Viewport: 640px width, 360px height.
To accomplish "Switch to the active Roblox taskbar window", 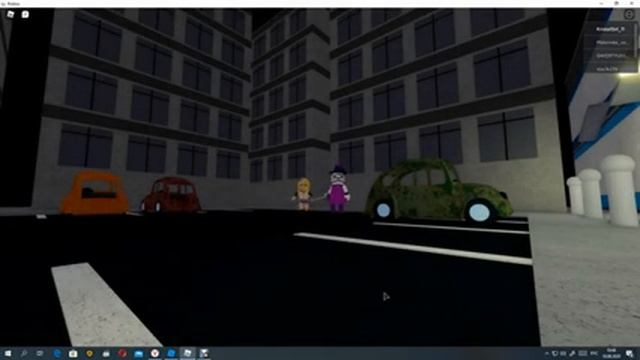I will point(187,353).
